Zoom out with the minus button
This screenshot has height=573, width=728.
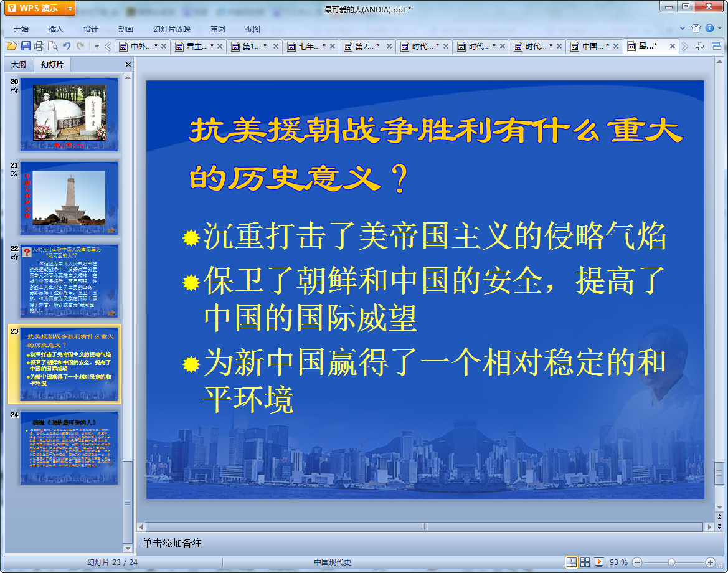(x=638, y=562)
